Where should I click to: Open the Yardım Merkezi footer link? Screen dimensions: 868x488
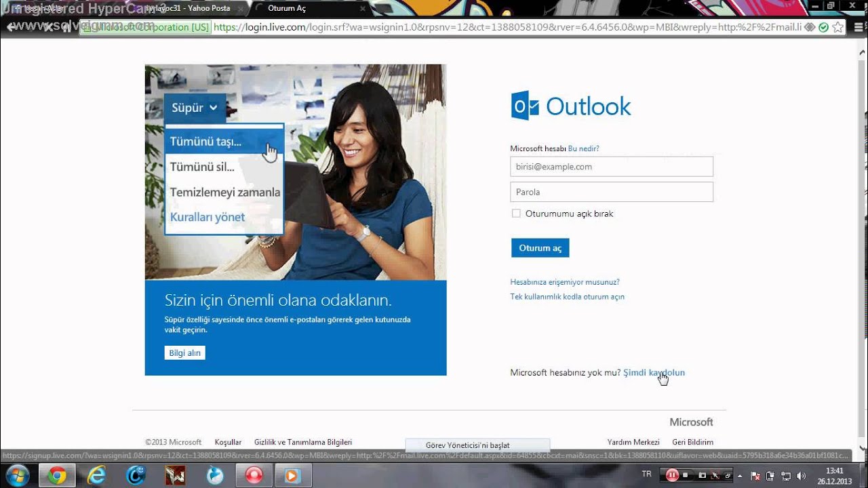tap(633, 442)
